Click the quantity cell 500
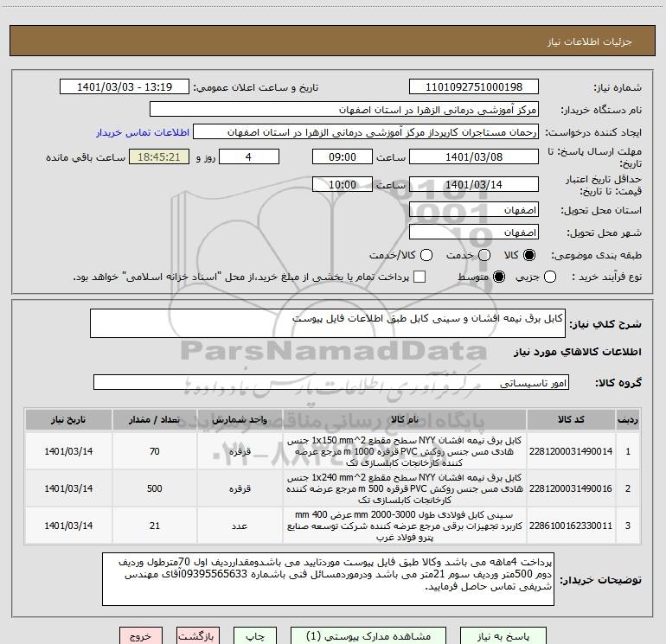This screenshot has width=666, height=644. coord(155,488)
